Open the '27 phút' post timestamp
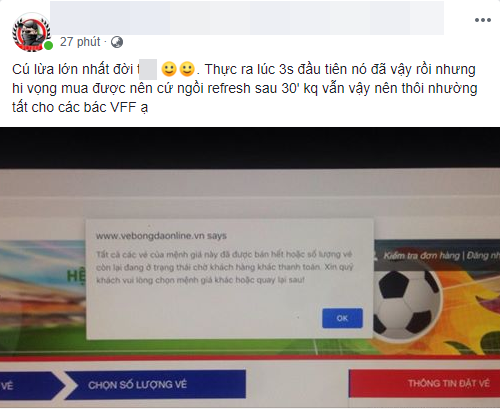500x409 pixels. (80, 42)
